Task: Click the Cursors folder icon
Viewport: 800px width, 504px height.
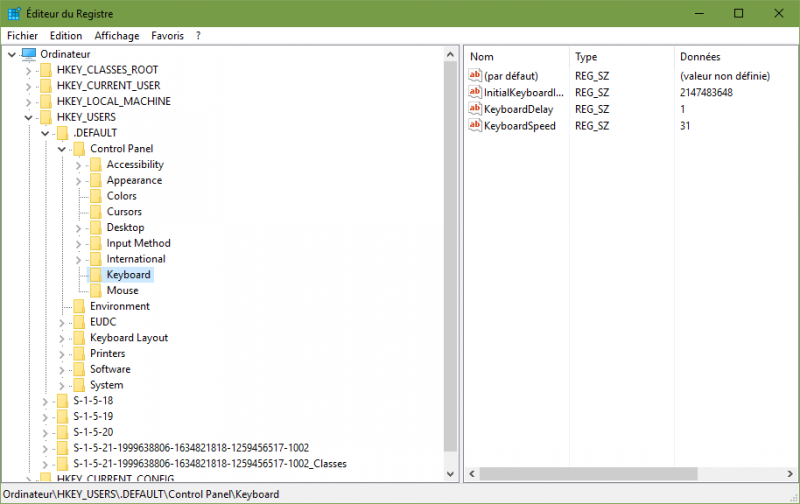Action: (95, 212)
